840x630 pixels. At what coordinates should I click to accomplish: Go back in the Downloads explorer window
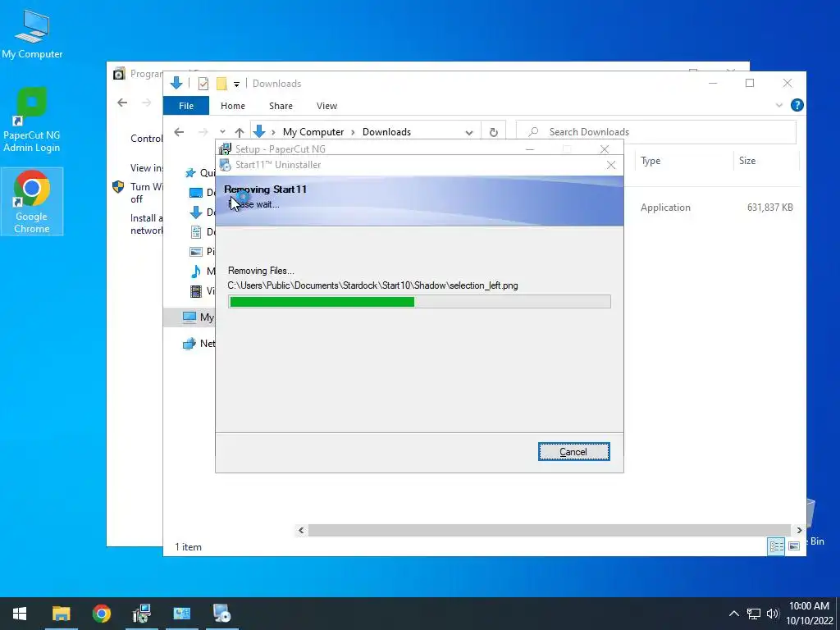tap(179, 132)
